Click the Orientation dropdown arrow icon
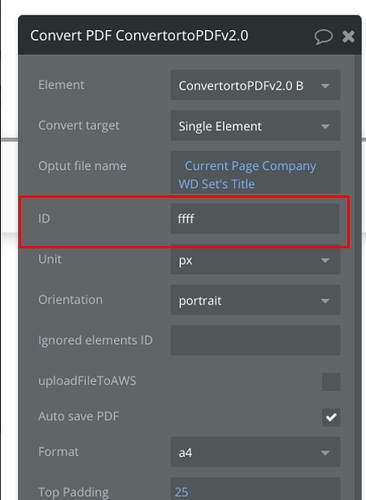366x500 pixels. pos(325,301)
